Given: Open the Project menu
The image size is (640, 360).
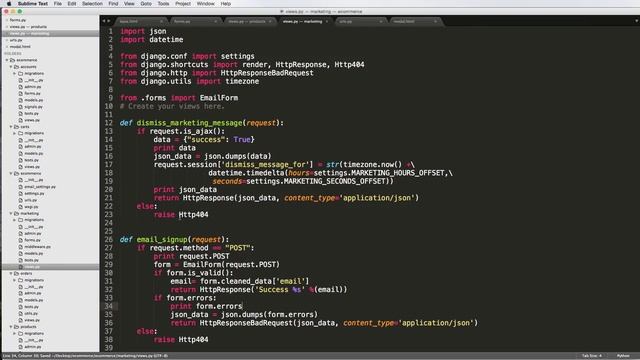Looking at the screenshot, I should pyautogui.click(x=183, y=4).
